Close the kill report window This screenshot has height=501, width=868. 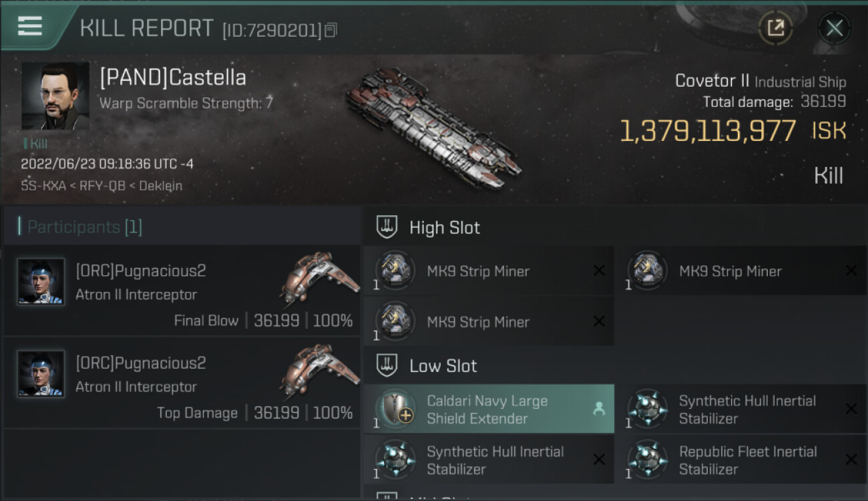tap(834, 28)
